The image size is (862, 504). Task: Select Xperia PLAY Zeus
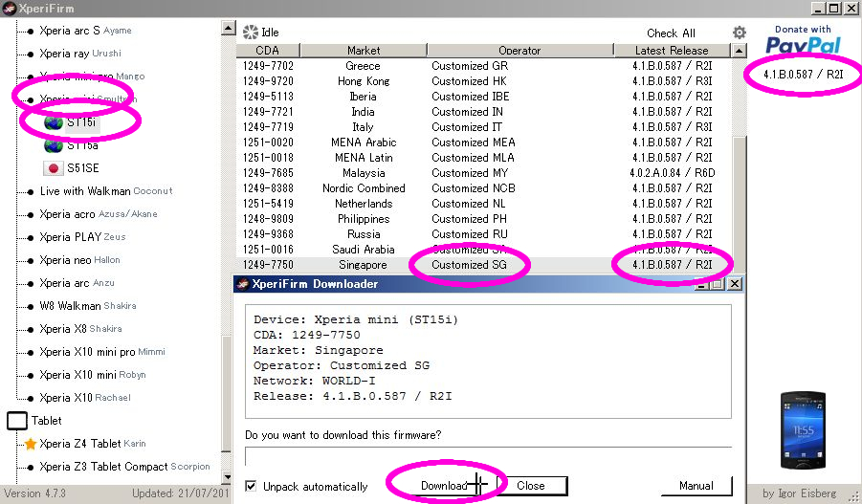[x=82, y=237]
